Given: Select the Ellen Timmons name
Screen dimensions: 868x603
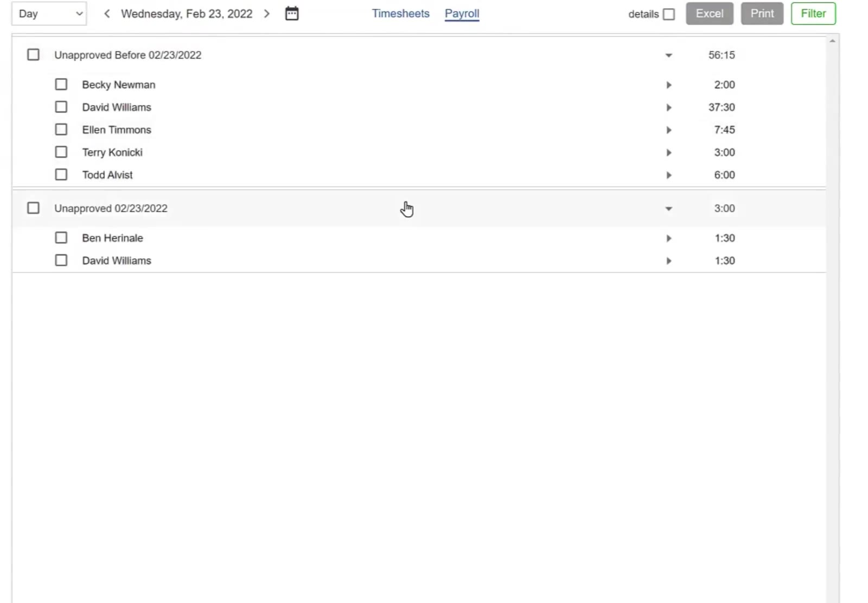Looking at the screenshot, I should [x=117, y=130].
